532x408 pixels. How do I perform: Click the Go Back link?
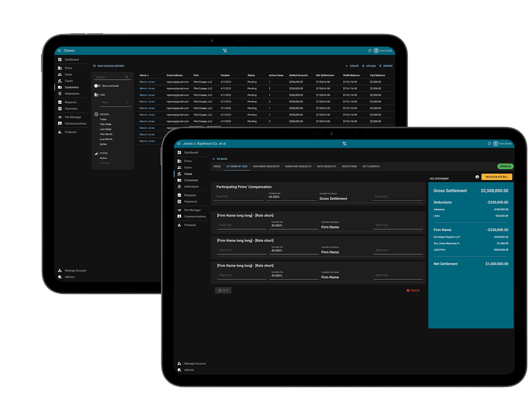[x=220, y=159]
